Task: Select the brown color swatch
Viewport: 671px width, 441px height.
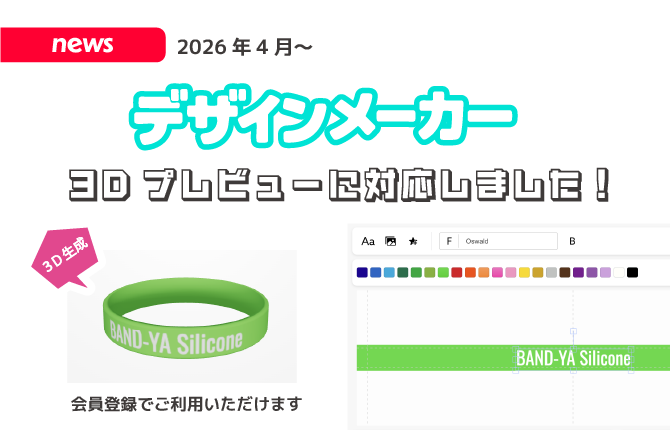Action: pos(565,272)
